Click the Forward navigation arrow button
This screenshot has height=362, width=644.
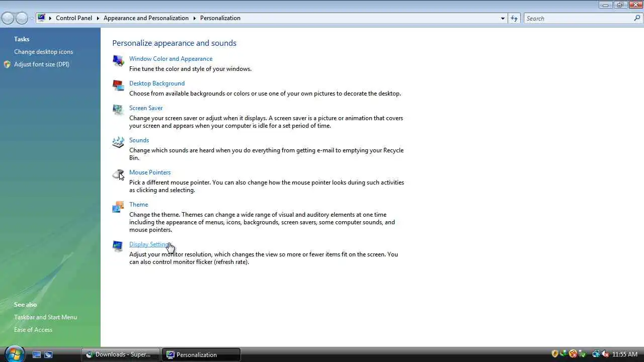click(x=22, y=18)
